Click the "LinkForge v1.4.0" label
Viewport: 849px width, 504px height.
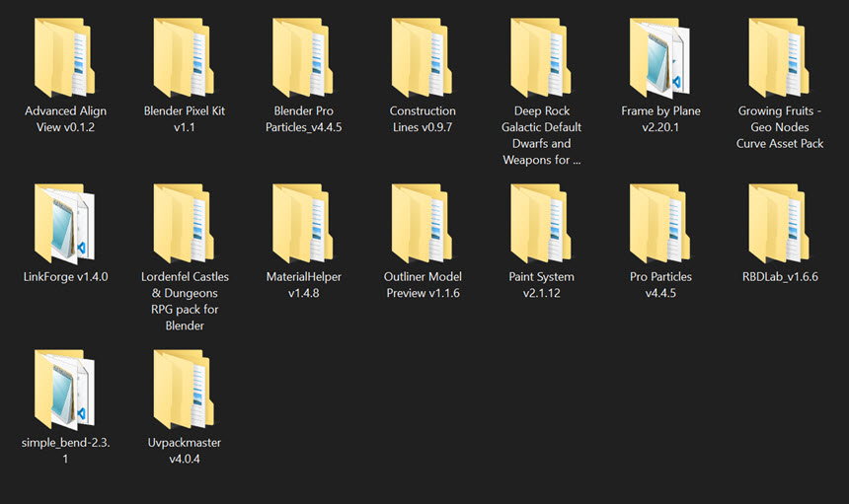65,277
